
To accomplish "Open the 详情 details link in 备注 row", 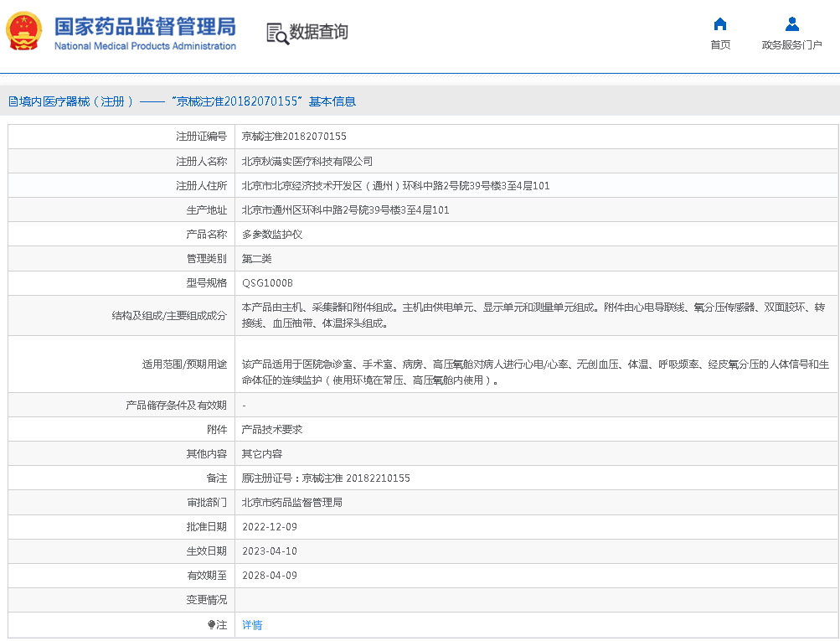I will [x=250, y=624].
